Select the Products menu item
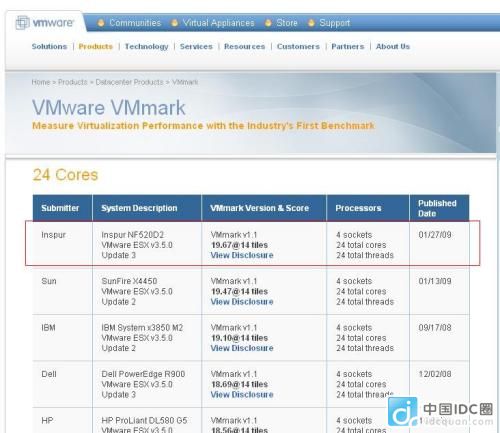This screenshot has height=433, width=500. (96, 46)
